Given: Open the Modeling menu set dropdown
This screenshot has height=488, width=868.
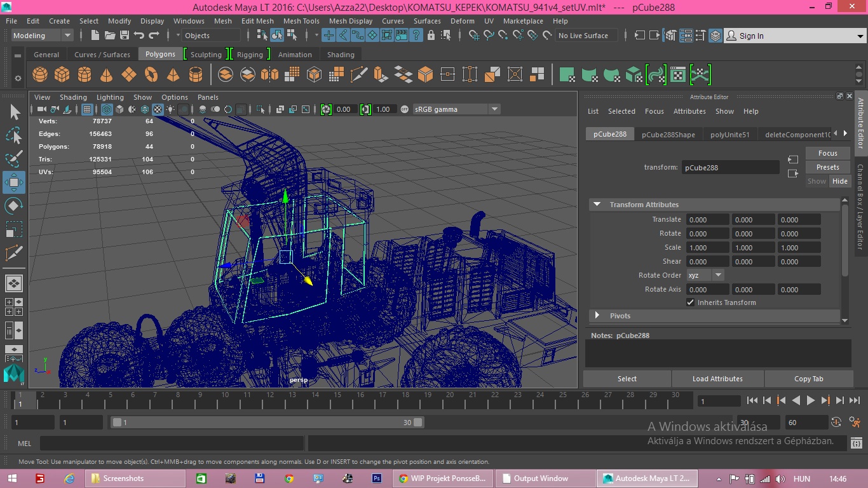Looking at the screenshot, I should coord(42,36).
